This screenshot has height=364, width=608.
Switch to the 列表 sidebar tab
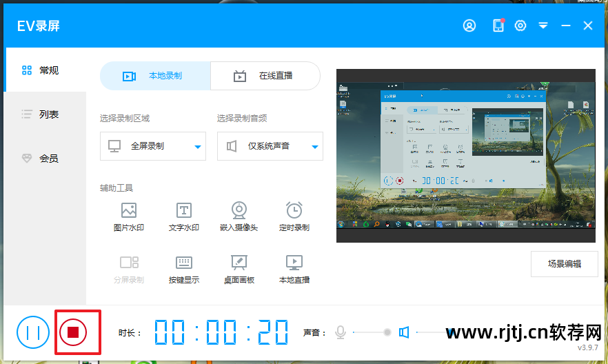click(x=45, y=114)
